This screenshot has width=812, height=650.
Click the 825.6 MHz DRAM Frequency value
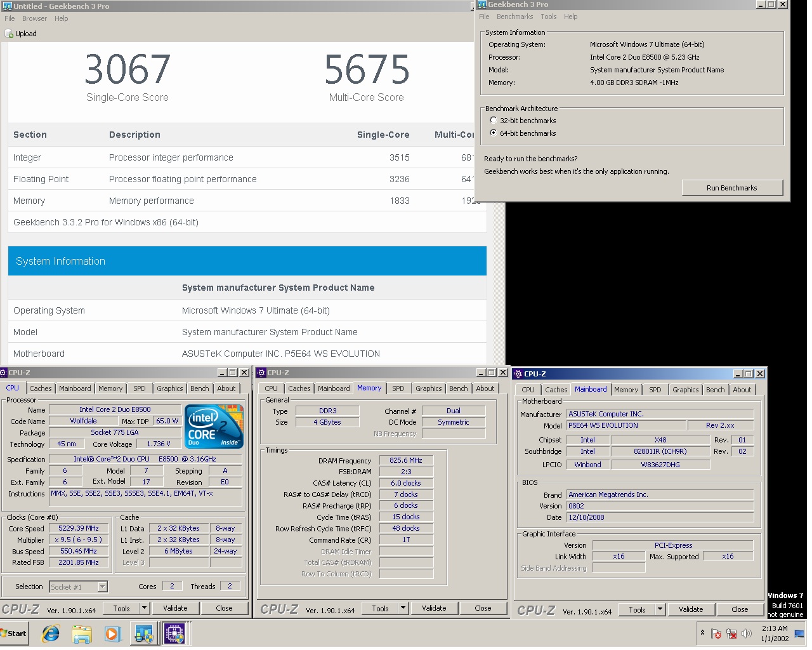[x=406, y=460]
